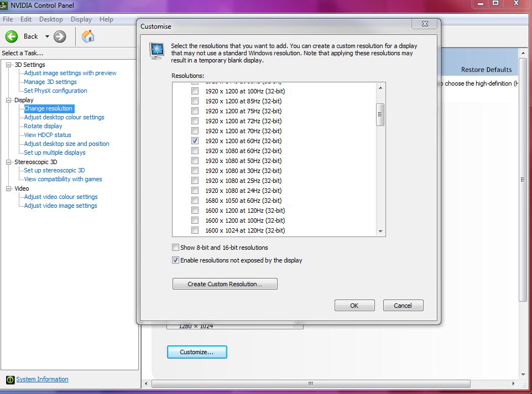Check 1920 x 1080 at 25Hz
The height and width of the screenshot is (394, 532).
[x=195, y=180]
